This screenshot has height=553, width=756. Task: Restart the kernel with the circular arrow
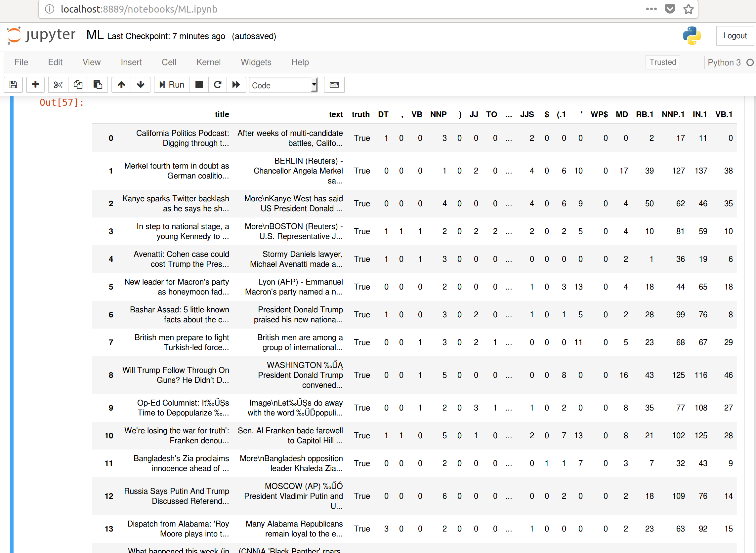217,85
